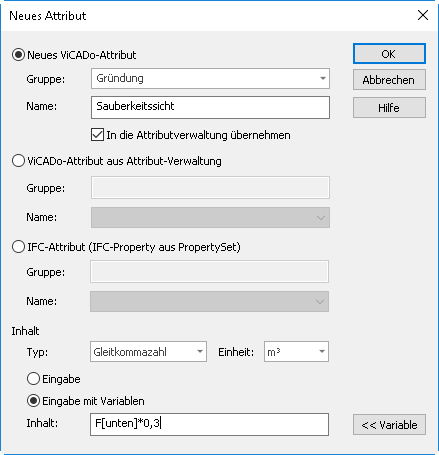This screenshot has width=439, height=455.
Task: Click Gruppe field under Attribut-Verwaltung section
Action: click(210, 188)
